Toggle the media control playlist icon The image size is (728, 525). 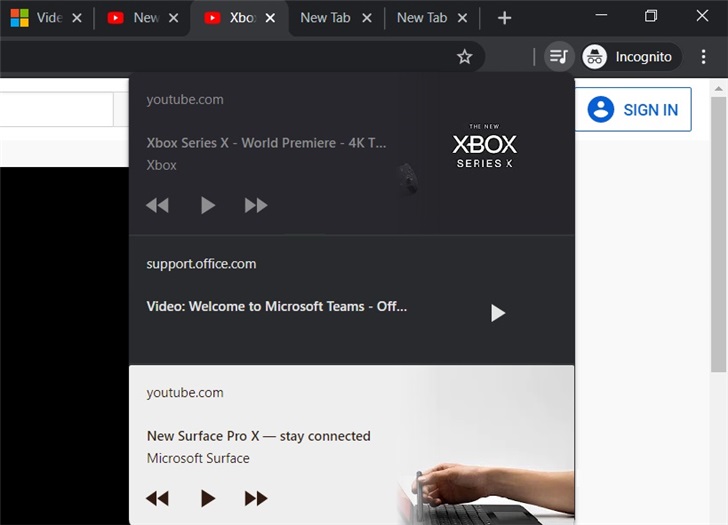pos(558,57)
